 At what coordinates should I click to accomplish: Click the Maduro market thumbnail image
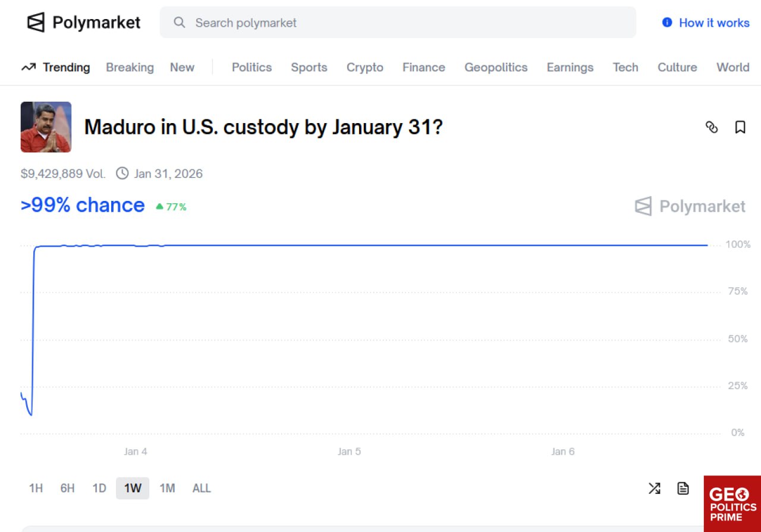pos(46,127)
